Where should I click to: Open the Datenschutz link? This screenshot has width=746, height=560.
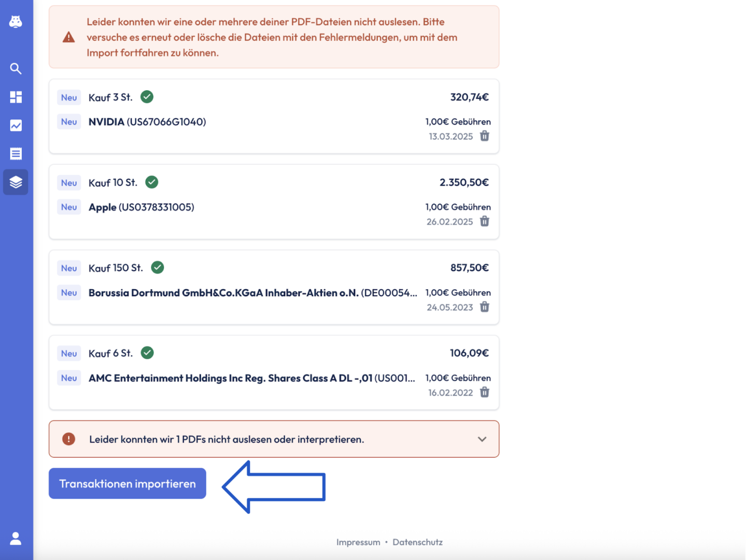tap(417, 542)
